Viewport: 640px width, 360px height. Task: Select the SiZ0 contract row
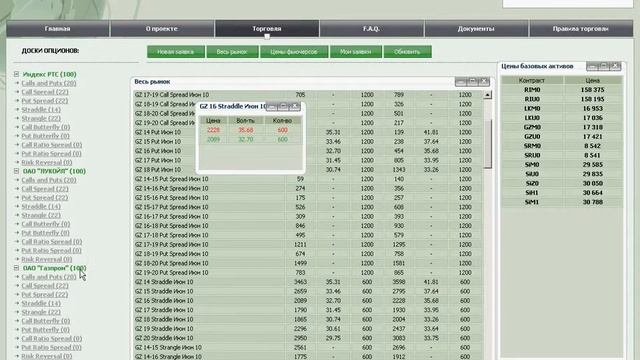(562, 183)
